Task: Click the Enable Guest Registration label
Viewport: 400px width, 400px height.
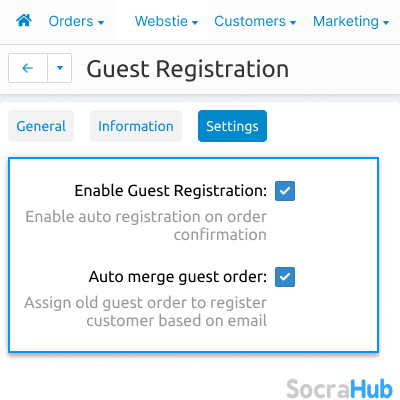Action: click(171, 191)
